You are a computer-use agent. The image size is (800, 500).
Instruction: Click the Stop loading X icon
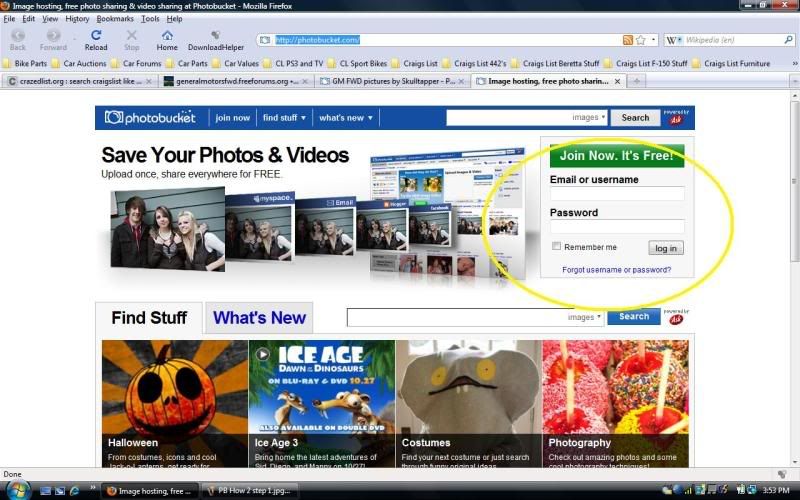click(x=132, y=35)
